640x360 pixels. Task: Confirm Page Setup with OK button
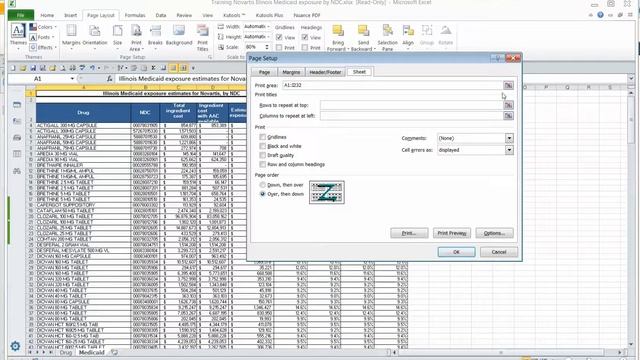tap(456, 252)
